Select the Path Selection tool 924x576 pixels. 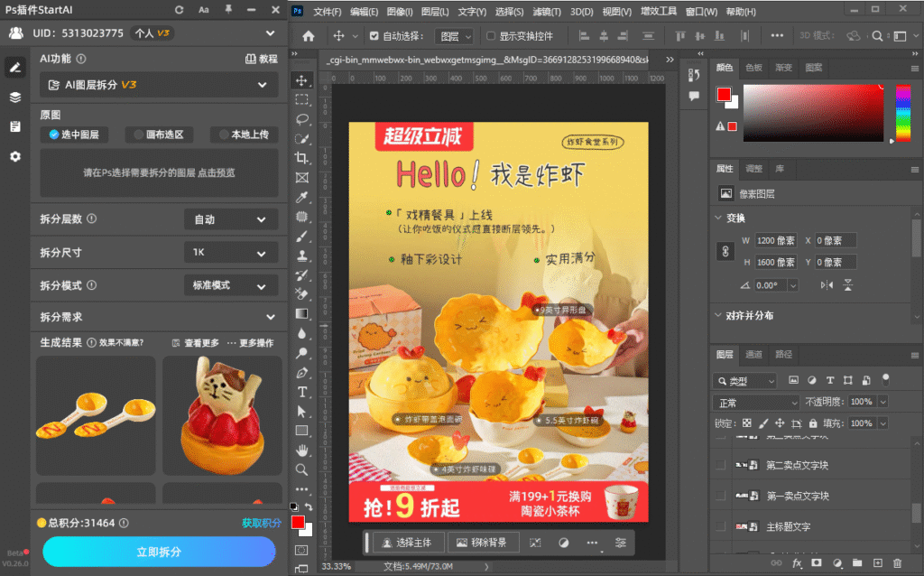(301, 412)
